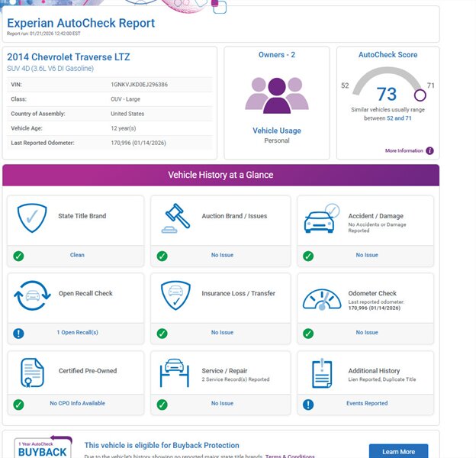
Task: Click the More Information info icon
Action: pyautogui.click(x=429, y=151)
